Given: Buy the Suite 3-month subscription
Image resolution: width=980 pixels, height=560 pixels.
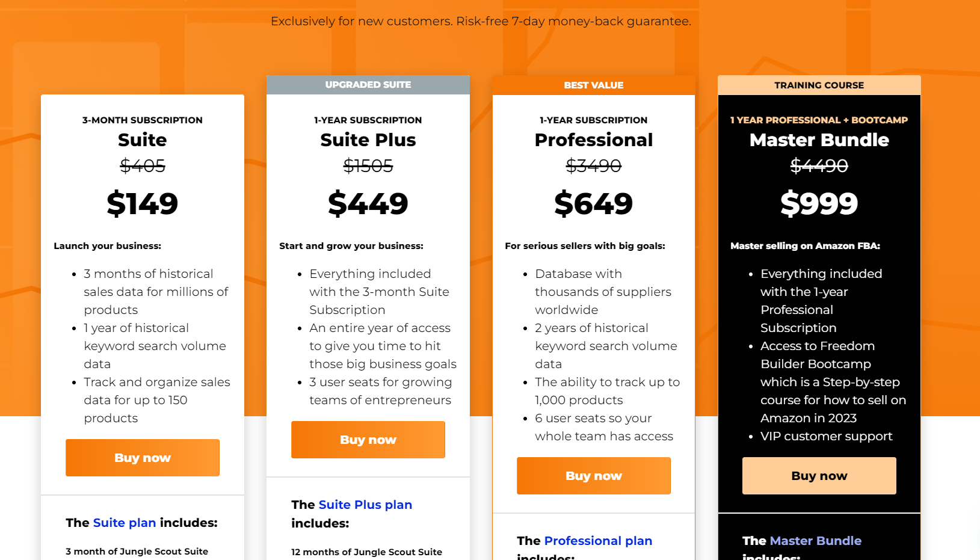Looking at the screenshot, I should [143, 458].
